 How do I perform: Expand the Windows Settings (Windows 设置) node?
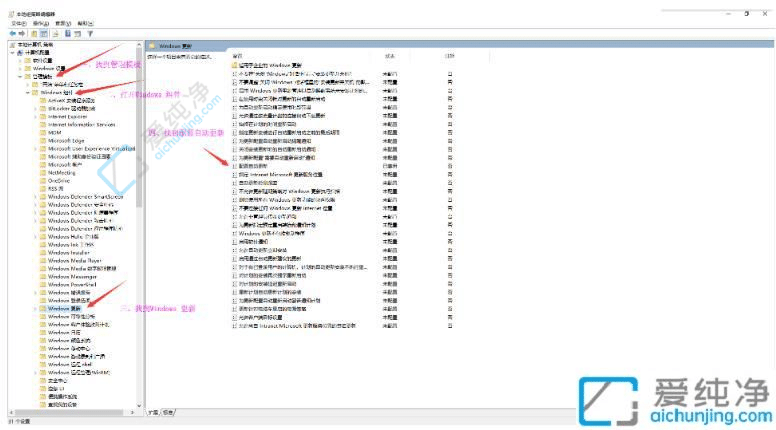[x=20, y=68]
